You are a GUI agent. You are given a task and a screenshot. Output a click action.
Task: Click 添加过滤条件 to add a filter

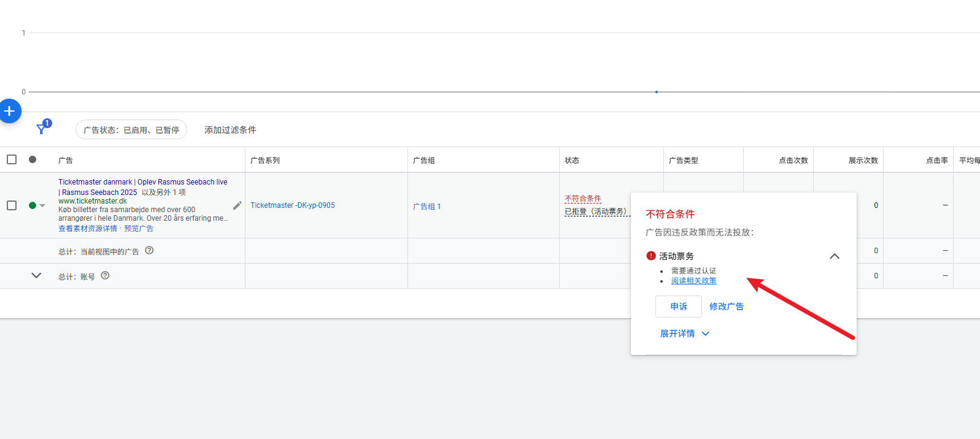[x=230, y=130]
